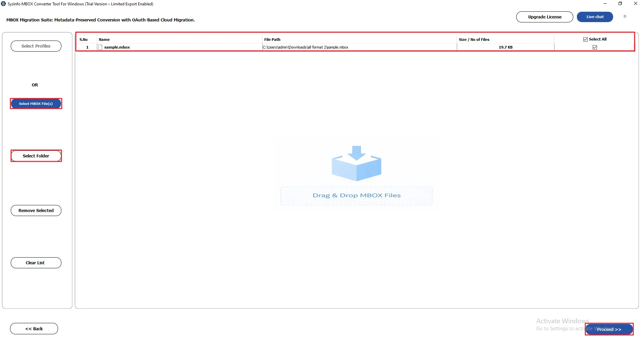Click the Upgrade License button
Image resolution: width=644 pixels, height=346 pixels.
click(544, 17)
